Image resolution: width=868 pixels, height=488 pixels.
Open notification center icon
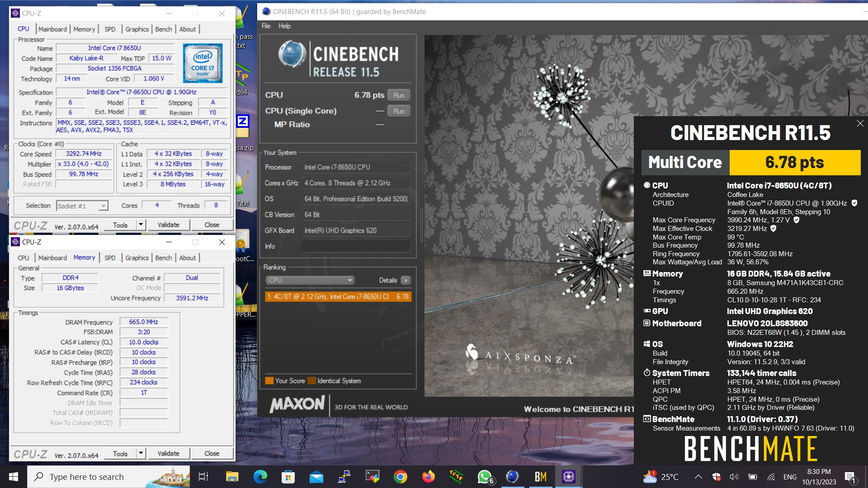[850, 477]
